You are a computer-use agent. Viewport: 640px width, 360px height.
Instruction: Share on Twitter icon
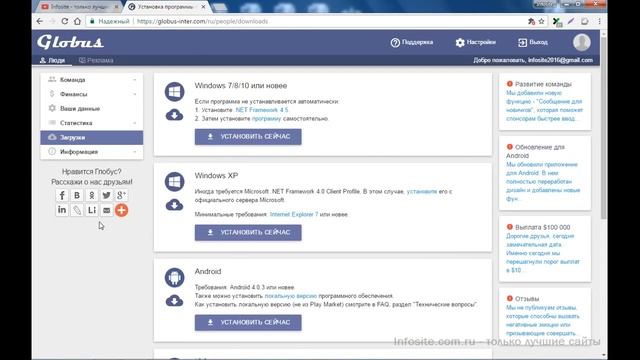pyautogui.click(x=107, y=196)
